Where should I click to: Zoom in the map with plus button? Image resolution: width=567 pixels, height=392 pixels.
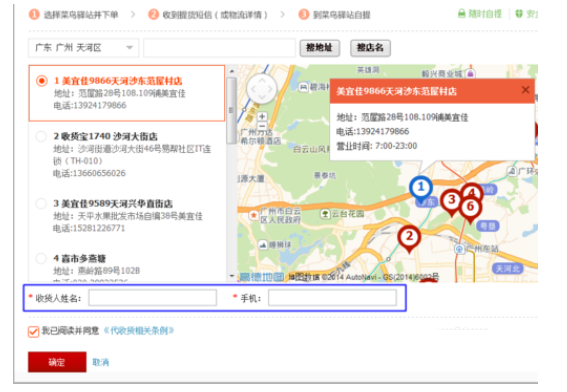(262, 116)
